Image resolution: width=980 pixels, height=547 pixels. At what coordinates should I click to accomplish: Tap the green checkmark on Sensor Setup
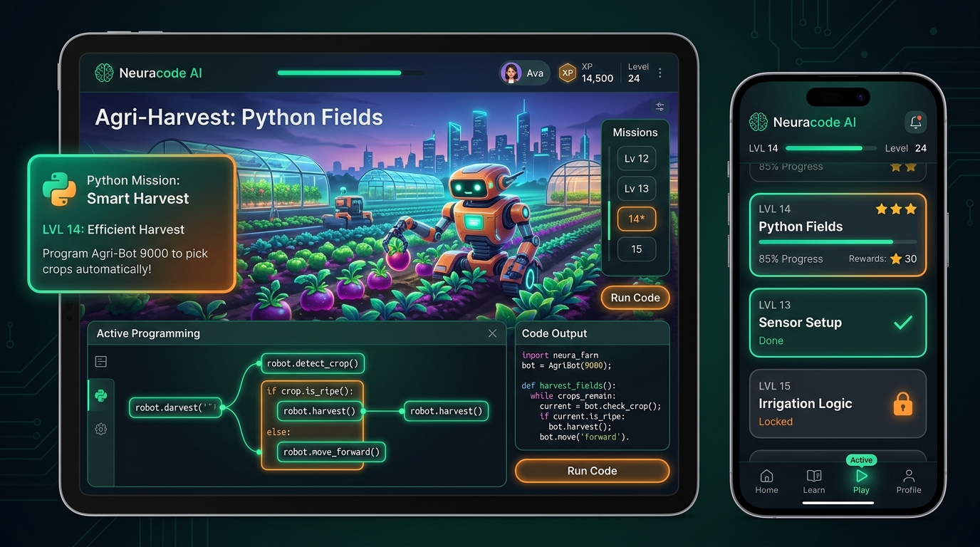(903, 323)
